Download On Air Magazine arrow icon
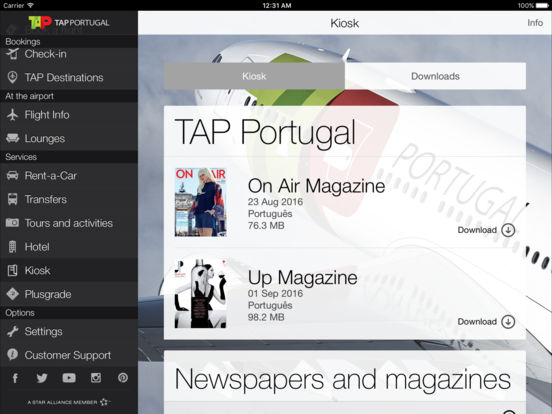The image size is (552, 414). (508, 230)
